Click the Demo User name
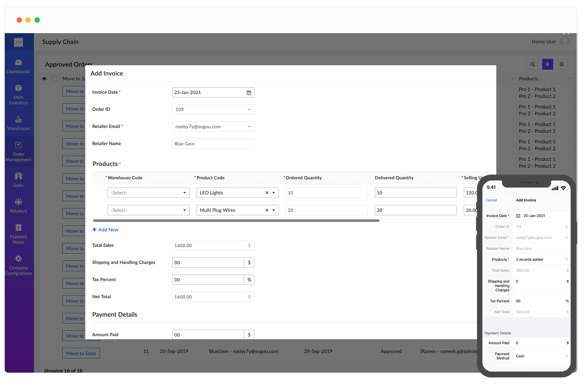The height and width of the screenshot is (387, 588). [x=544, y=42]
